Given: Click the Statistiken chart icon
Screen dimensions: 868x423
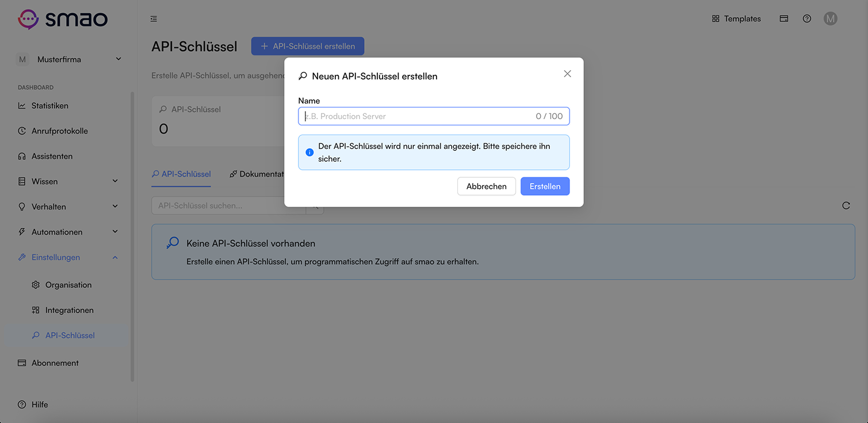Looking at the screenshot, I should 22,106.
